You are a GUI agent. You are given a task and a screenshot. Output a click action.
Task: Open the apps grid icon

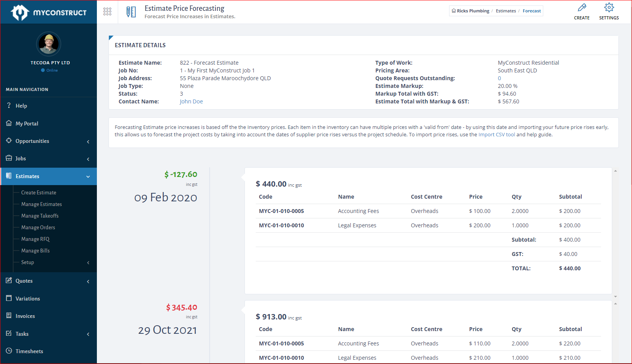tap(107, 12)
